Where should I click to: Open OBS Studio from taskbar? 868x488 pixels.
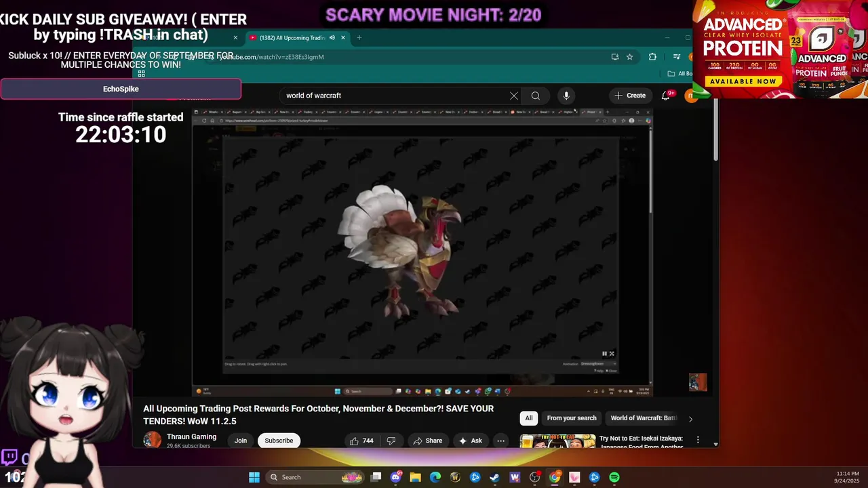point(535,477)
